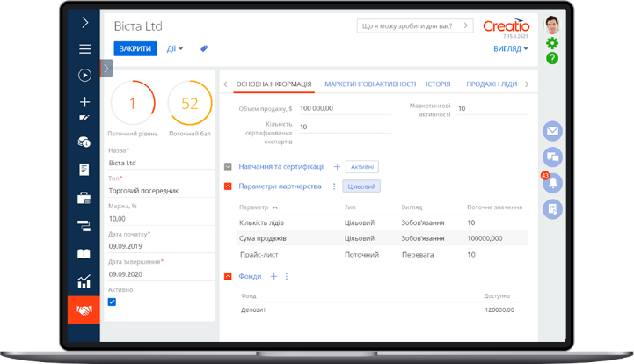Click the Навчання та сертифікації heading link
The width and height of the screenshot is (634, 364).
281,167
